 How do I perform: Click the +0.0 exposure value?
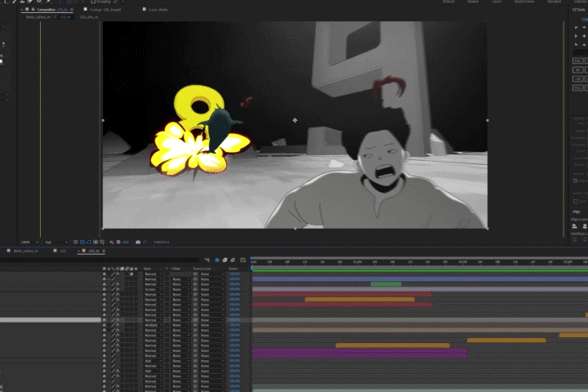125,243
